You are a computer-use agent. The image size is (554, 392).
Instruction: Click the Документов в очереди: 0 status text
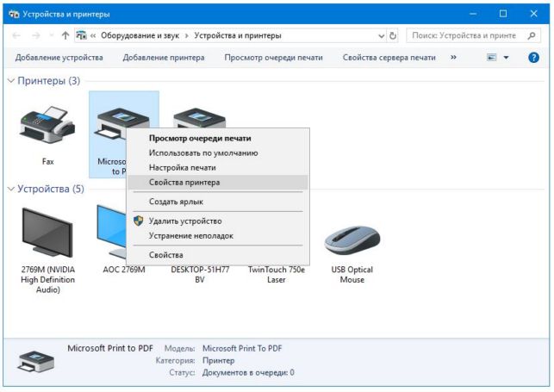[248, 372]
